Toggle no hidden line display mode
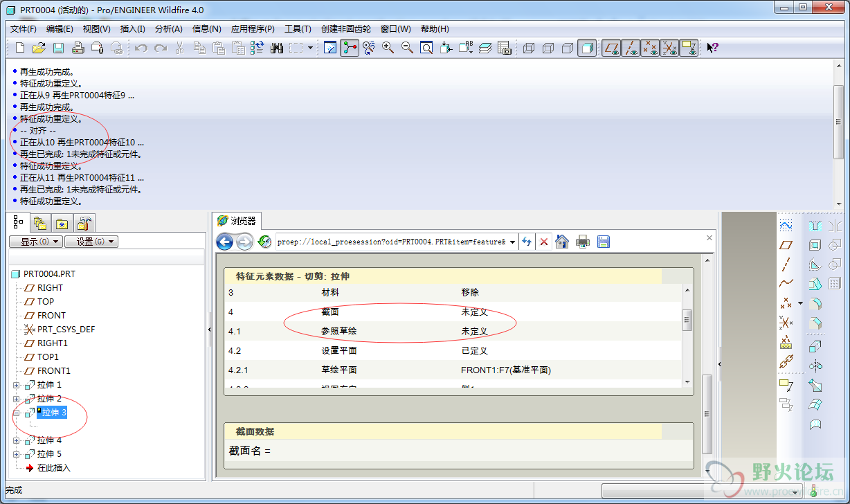The width and height of the screenshot is (850, 504). (x=568, y=48)
